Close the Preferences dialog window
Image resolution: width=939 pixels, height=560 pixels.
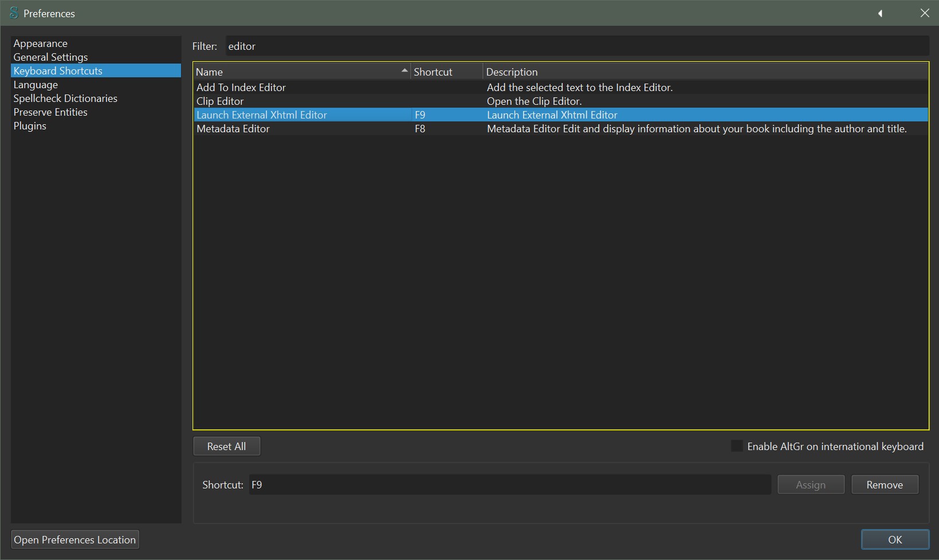click(x=925, y=13)
